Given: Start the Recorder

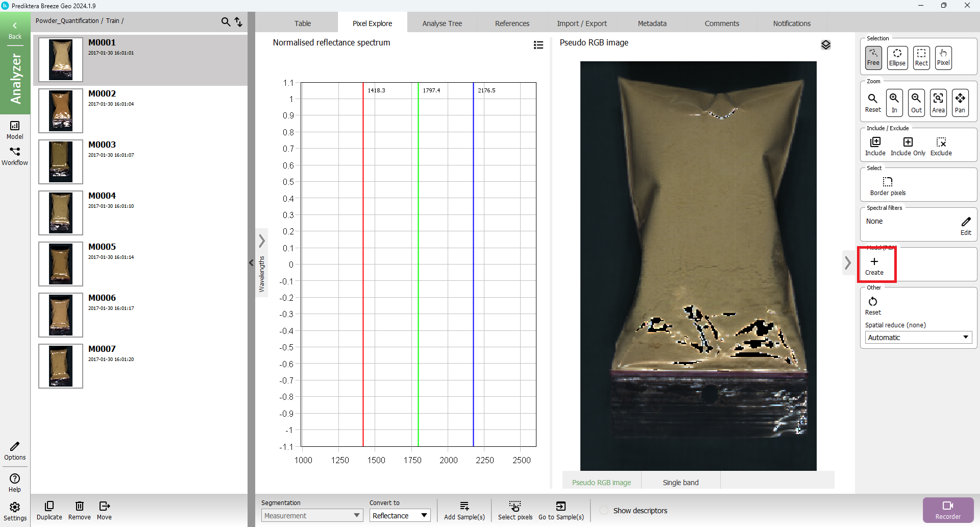Looking at the screenshot, I should pos(948,510).
